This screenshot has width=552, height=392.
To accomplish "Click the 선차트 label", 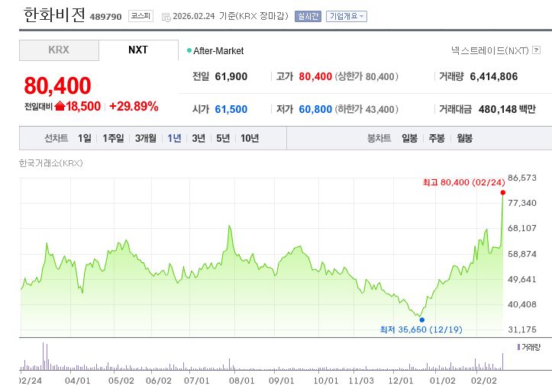I will click(56, 138).
